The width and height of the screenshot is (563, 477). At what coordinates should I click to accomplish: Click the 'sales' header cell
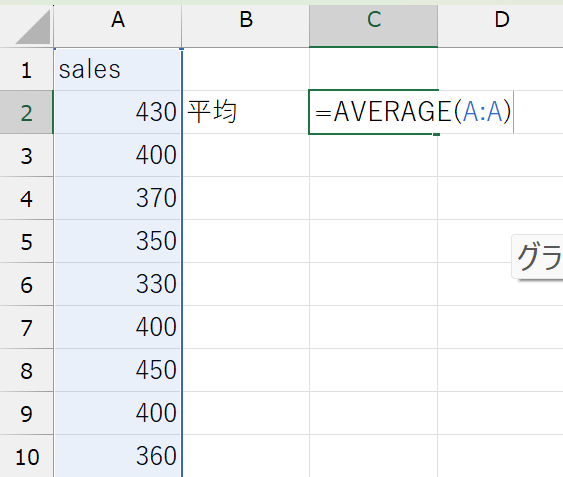(117, 69)
